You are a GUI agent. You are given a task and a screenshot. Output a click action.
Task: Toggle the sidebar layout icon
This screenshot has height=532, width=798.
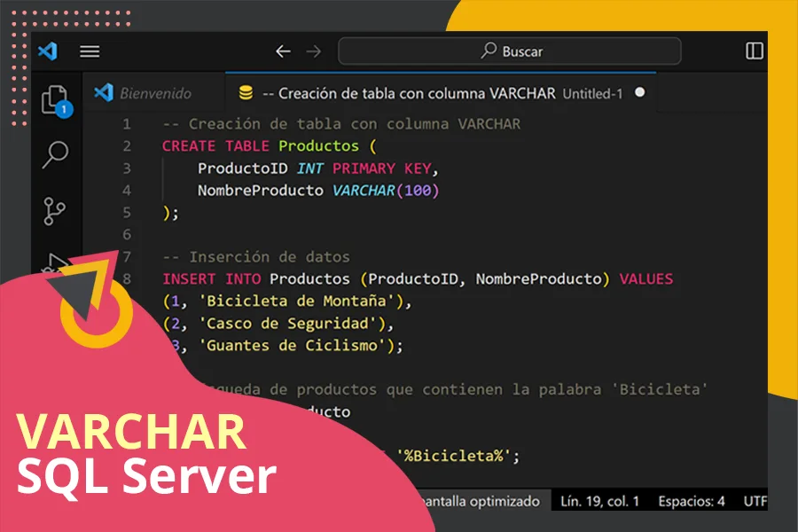(755, 51)
